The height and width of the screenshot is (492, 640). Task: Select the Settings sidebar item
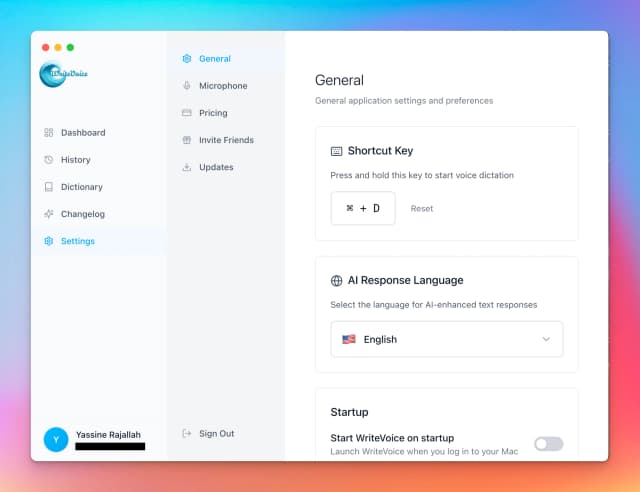click(x=78, y=241)
